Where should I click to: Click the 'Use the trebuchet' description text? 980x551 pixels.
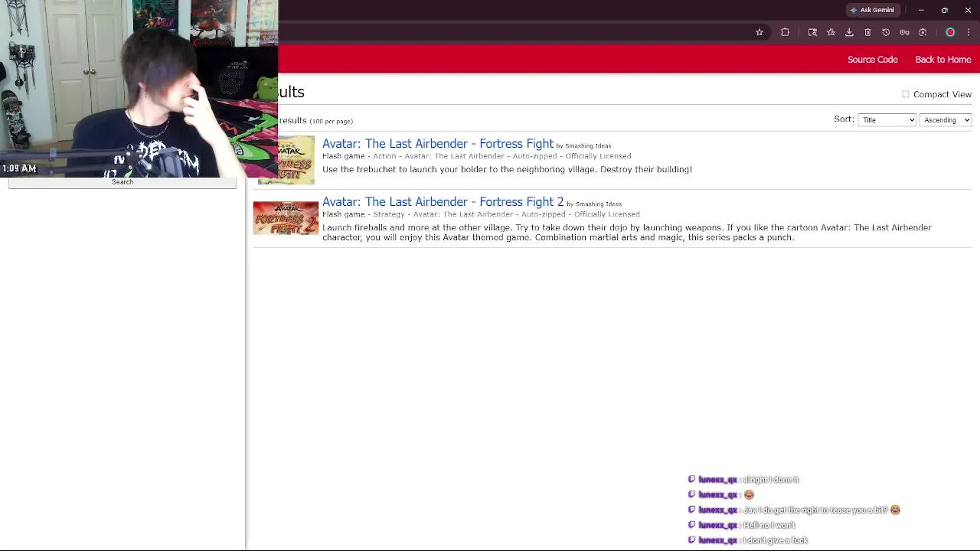pos(507,170)
